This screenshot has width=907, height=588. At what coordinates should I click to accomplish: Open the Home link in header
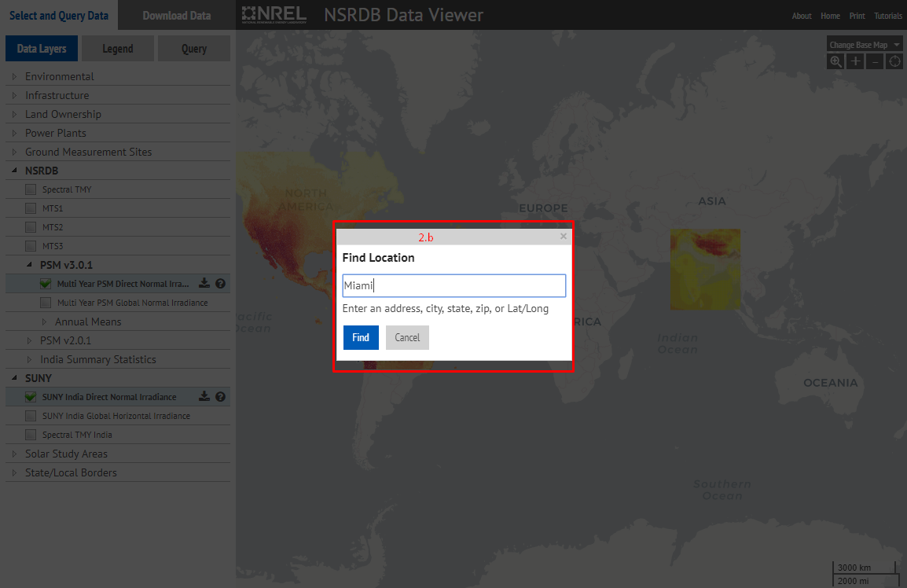point(830,16)
